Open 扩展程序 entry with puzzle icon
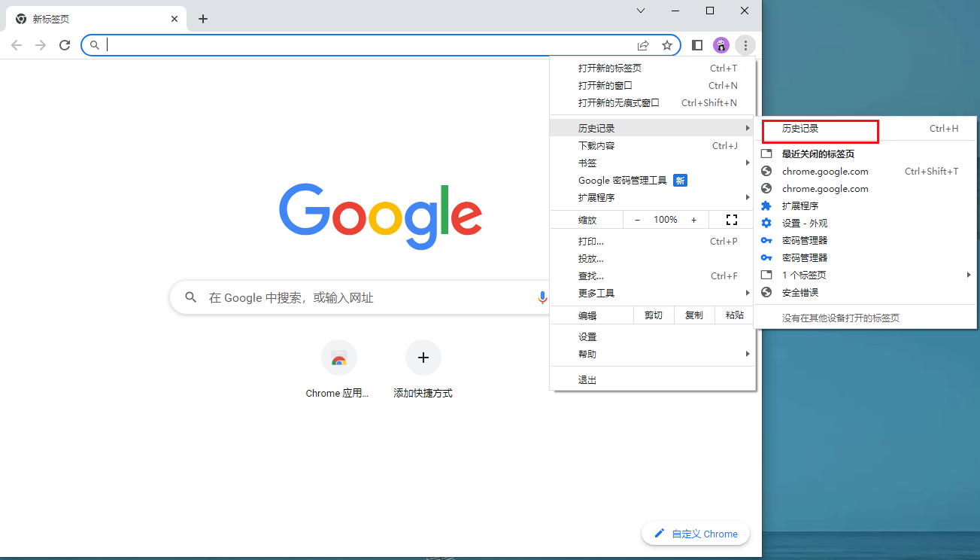980x560 pixels. 865,205
